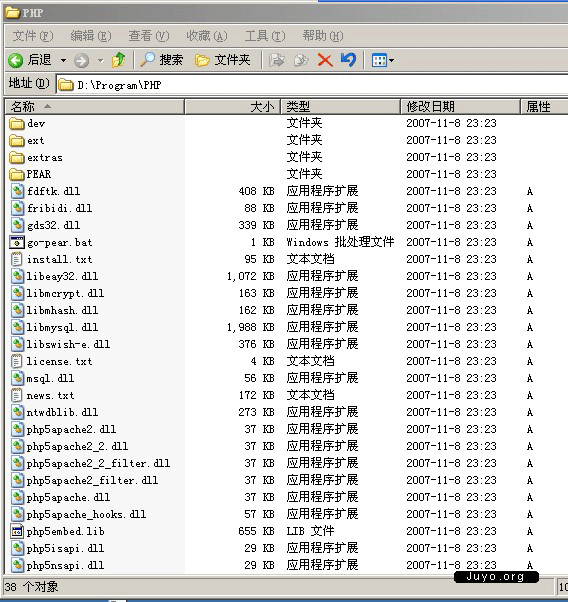
Task: Select the go-pear.bat batch file icon
Action: click(17, 242)
